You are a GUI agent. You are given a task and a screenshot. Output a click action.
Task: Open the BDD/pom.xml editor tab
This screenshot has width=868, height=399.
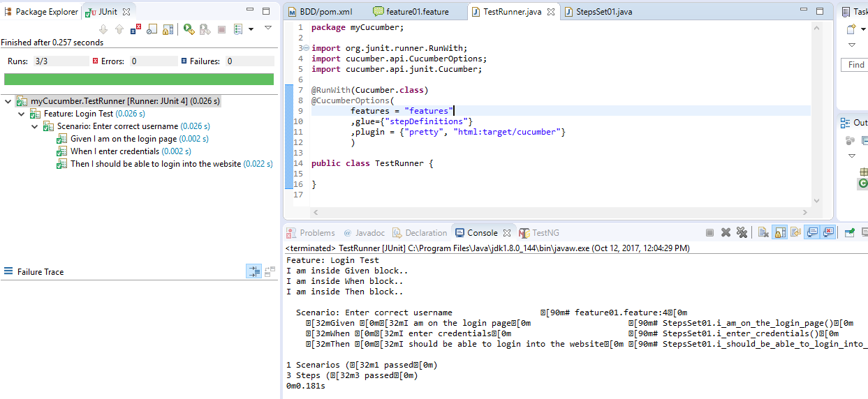pyautogui.click(x=321, y=11)
